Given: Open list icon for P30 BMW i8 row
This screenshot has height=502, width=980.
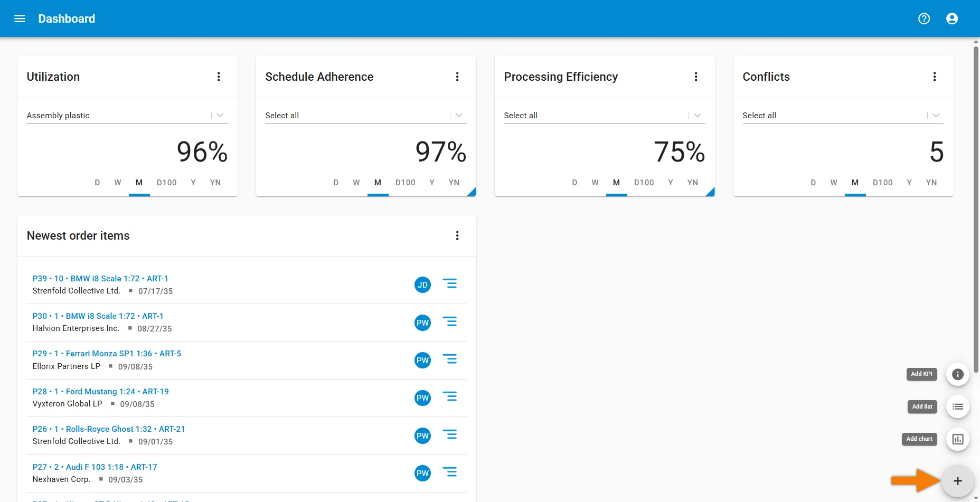Looking at the screenshot, I should pos(450,321).
